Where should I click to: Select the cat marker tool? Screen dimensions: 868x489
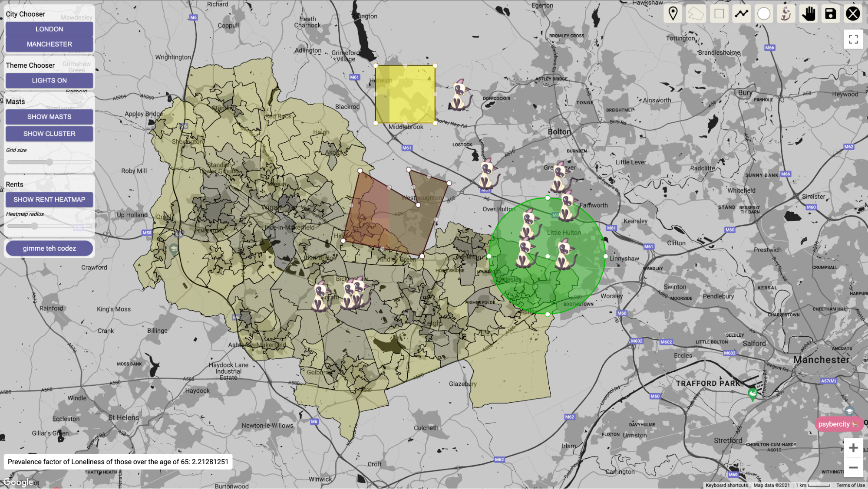[785, 14]
